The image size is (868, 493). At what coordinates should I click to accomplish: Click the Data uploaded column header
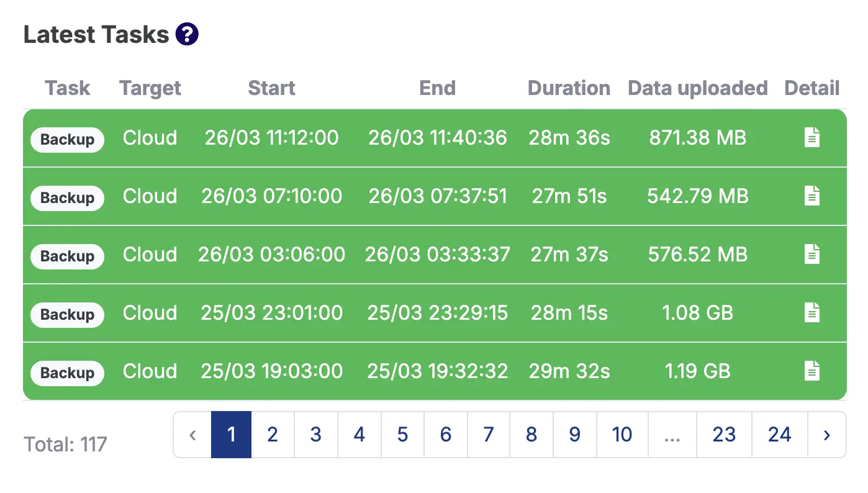698,88
